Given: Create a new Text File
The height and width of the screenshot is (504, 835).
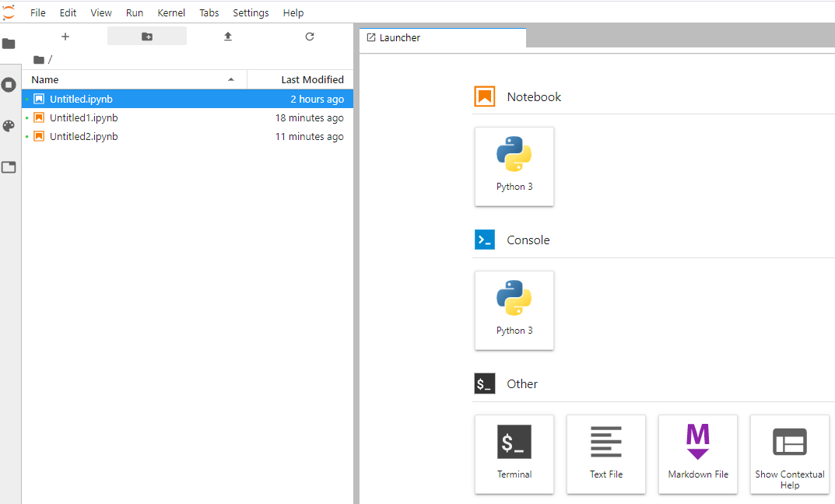Looking at the screenshot, I should pos(606,454).
